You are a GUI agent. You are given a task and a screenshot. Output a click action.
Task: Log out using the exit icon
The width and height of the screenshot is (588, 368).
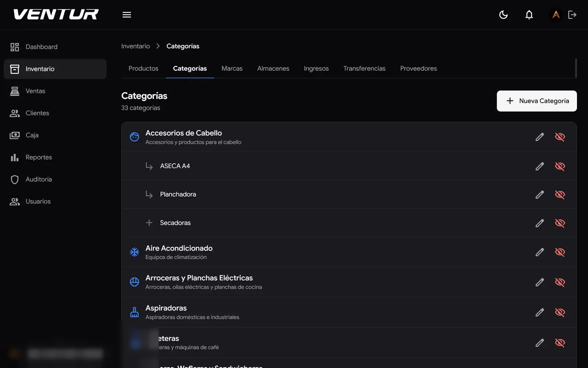coord(572,15)
